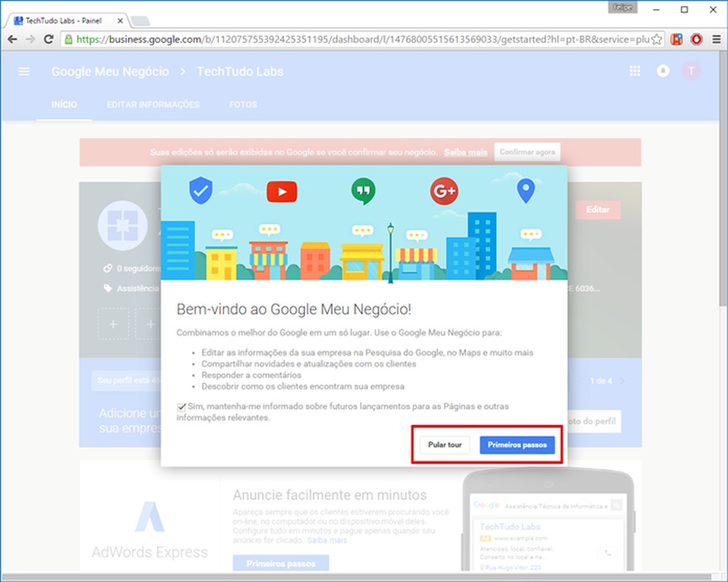Open the Saiba mais link under AdWords text

327,541
